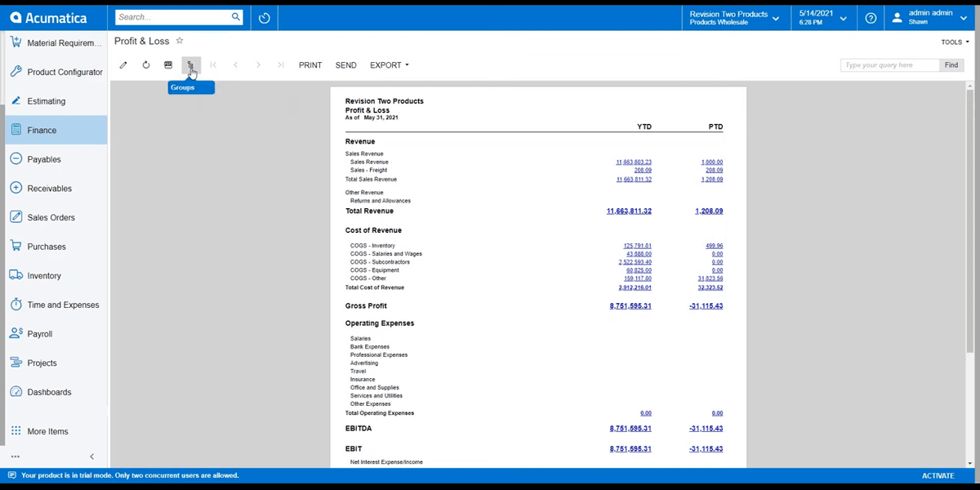Open Product Configurator workspace
Image resolution: width=980 pixels, height=490 pixels.
point(53,72)
